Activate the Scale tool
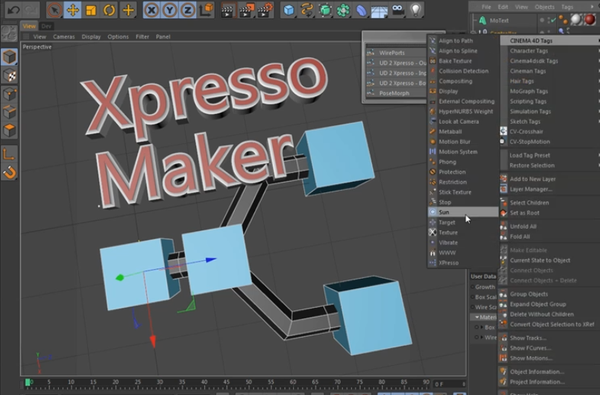 (x=91, y=10)
